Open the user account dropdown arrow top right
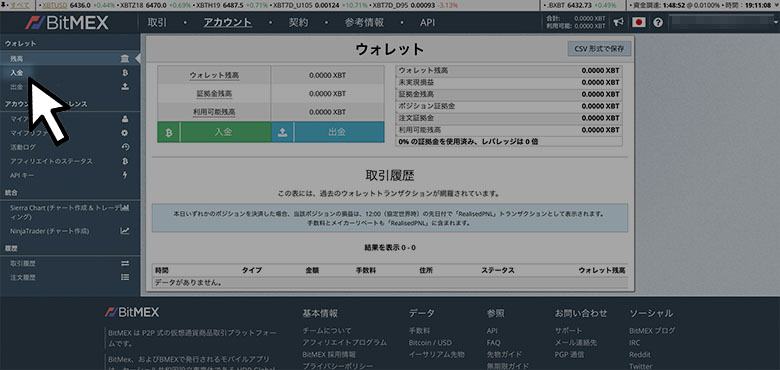This screenshot has height=370, width=780. click(775, 21)
